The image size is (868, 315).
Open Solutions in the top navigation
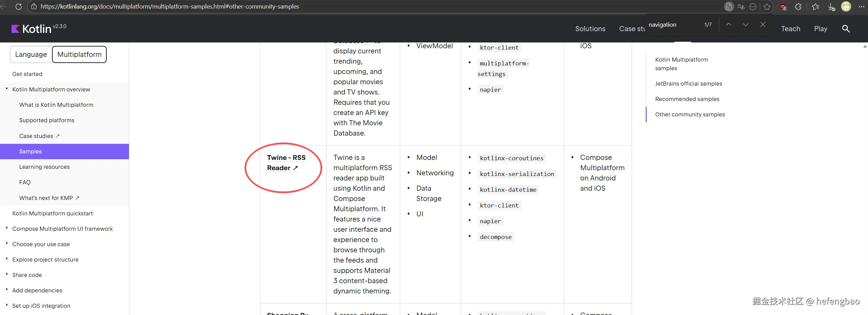(x=590, y=29)
